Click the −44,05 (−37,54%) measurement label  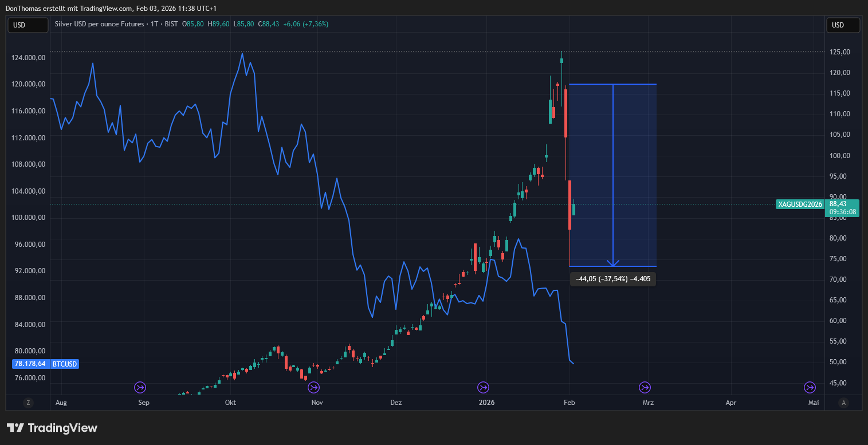pyautogui.click(x=612, y=279)
